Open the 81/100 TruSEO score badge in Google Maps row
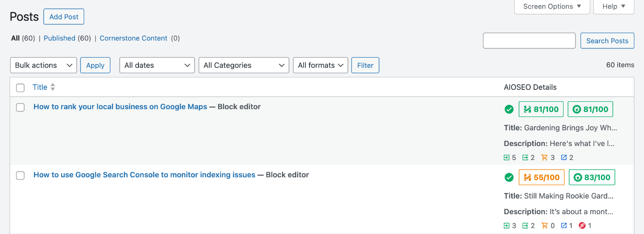This screenshot has height=234, width=644. [x=541, y=109]
